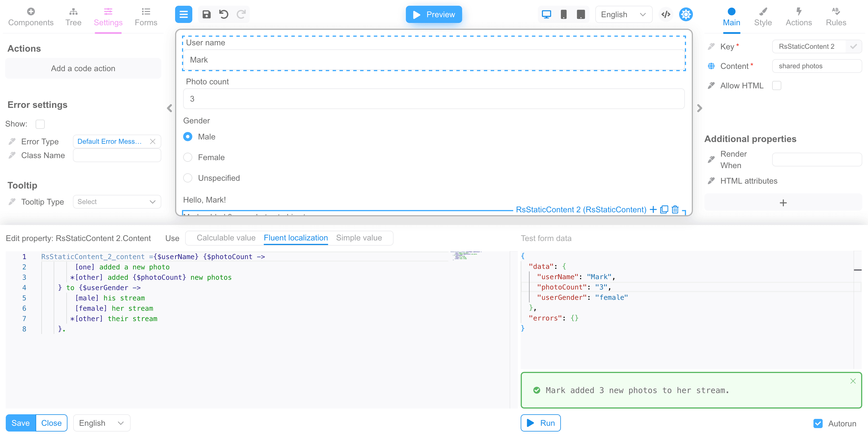Open the Tooltip Type select dropdown
The width and height of the screenshot is (868, 443).
tap(117, 202)
